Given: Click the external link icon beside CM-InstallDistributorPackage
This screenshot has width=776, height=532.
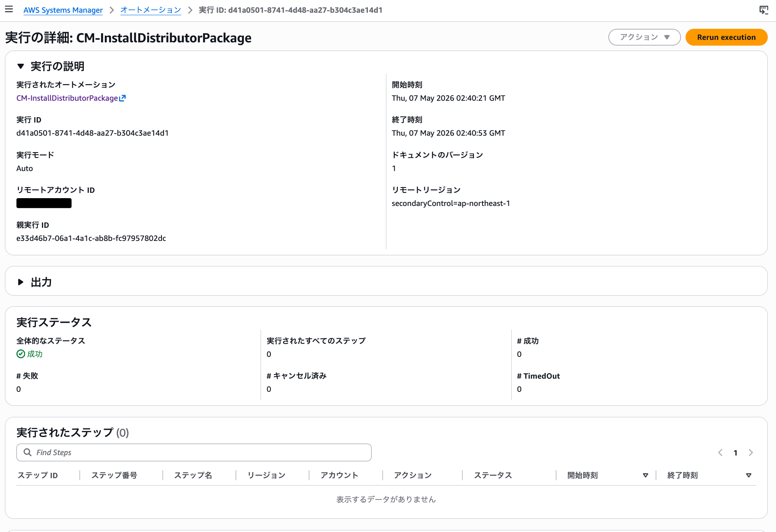Looking at the screenshot, I should pos(122,98).
